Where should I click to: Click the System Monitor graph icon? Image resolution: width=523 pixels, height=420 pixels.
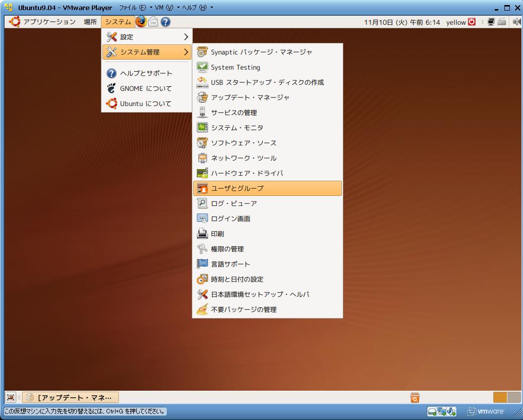click(x=202, y=127)
